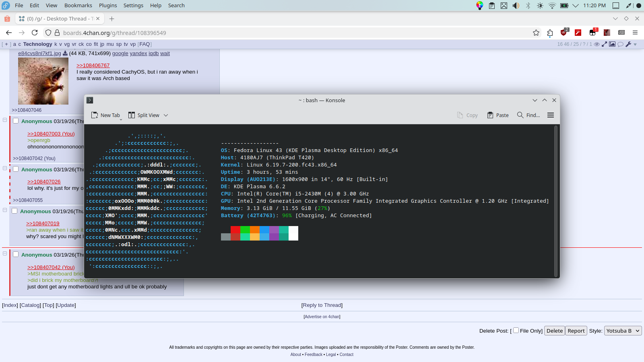Open the File menu
Viewport: 644px width, 362px height.
(19, 5)
